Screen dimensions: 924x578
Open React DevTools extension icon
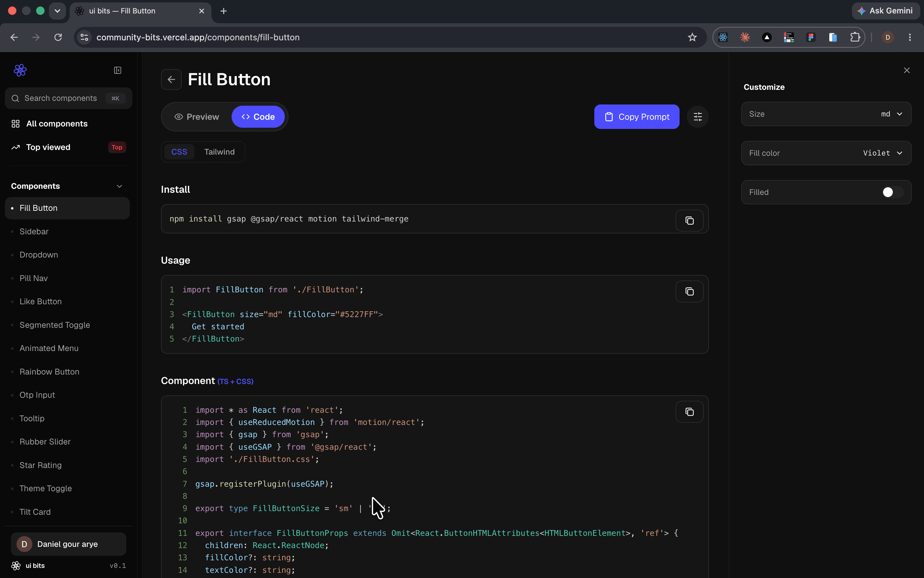723,38
